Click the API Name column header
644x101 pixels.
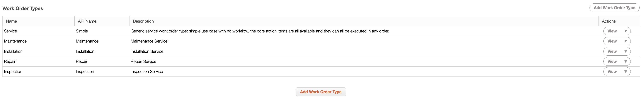87,21
